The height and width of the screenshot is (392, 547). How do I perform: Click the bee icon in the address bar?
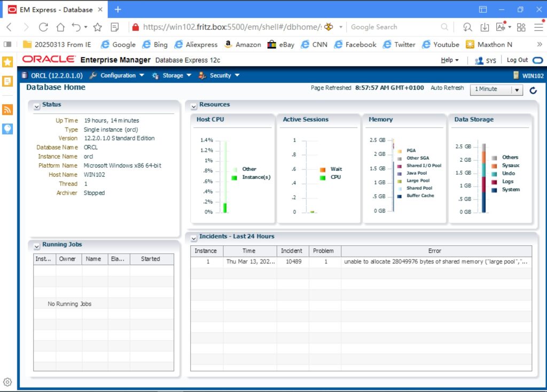click(x=329, y=27)
